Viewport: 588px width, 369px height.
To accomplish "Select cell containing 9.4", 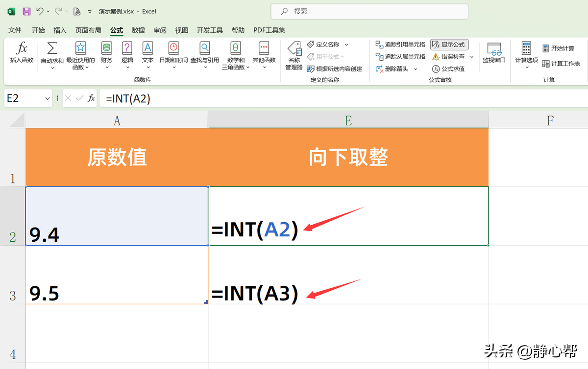I will (117, 216).
